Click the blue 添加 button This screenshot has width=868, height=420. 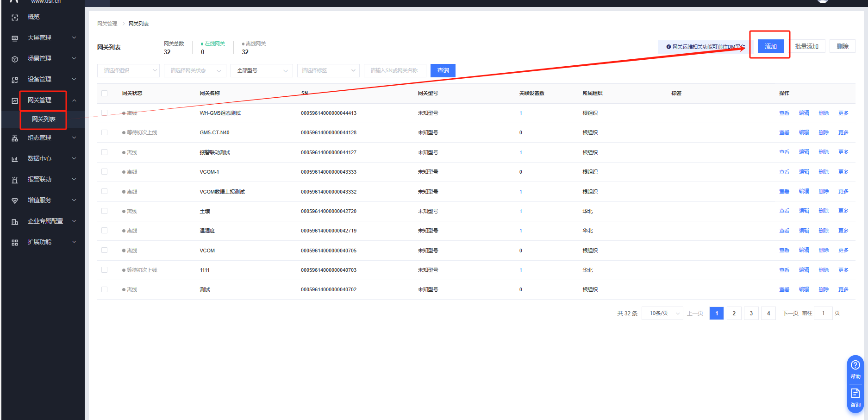(770, 46)
